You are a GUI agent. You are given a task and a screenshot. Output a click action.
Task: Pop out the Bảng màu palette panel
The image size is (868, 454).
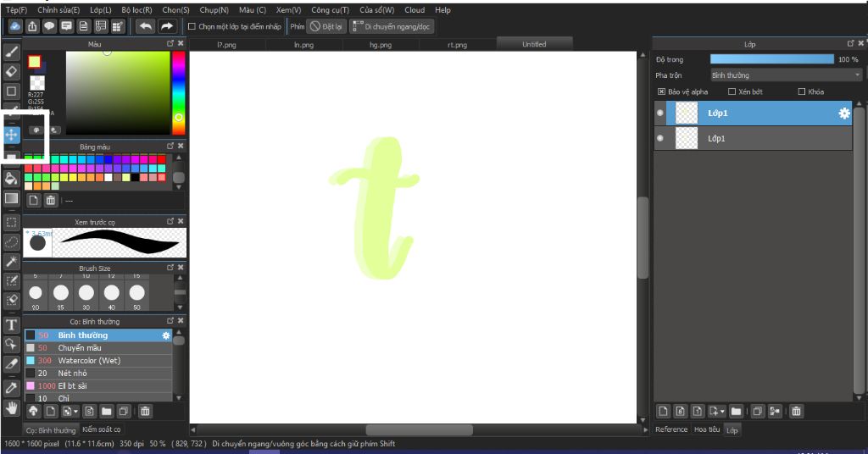(170, 146)
